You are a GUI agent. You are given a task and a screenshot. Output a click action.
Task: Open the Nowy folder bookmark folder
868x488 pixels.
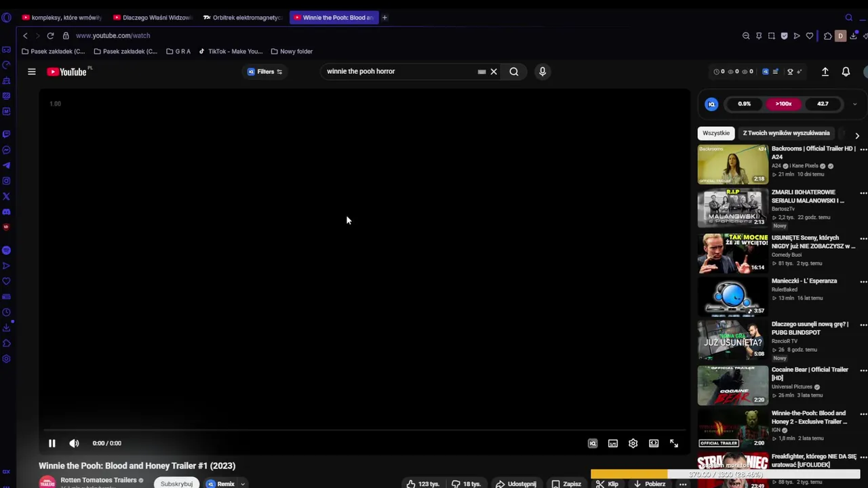tap(292, 52)
